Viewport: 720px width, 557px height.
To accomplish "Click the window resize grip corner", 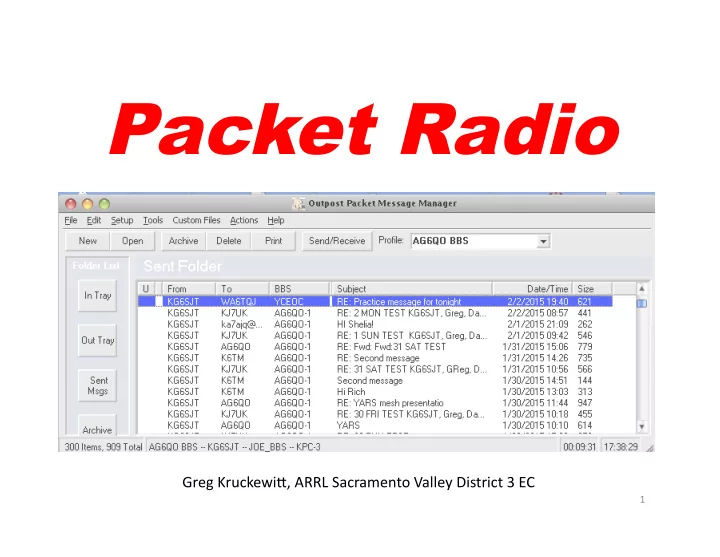I will pyautogui.click(x=649, y=448).
